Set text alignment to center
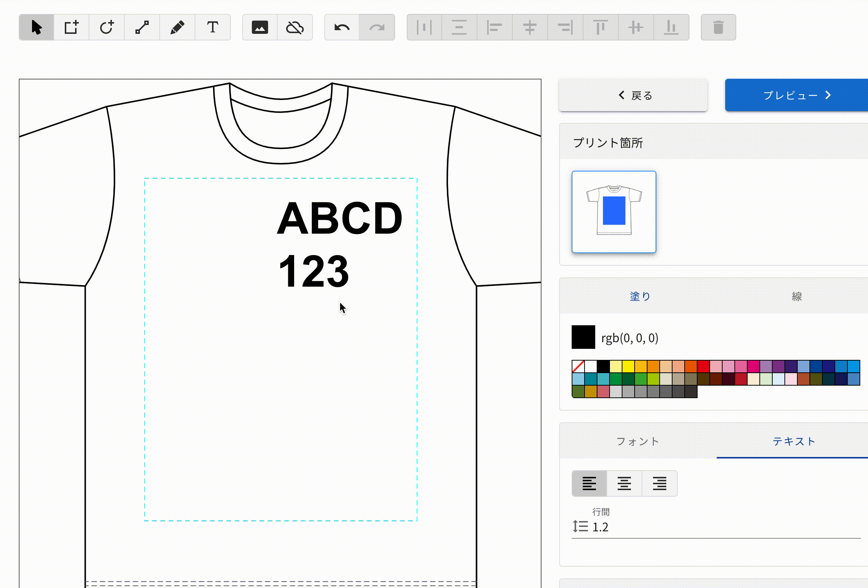The height and width of the screenshot is (588, 868). [x=624, y=483]
